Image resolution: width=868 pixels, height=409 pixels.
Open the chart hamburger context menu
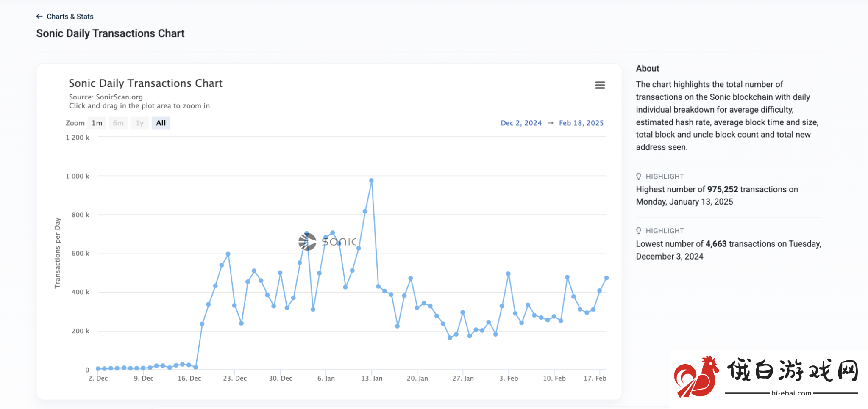pyautogui.click(x=600, y=85)
